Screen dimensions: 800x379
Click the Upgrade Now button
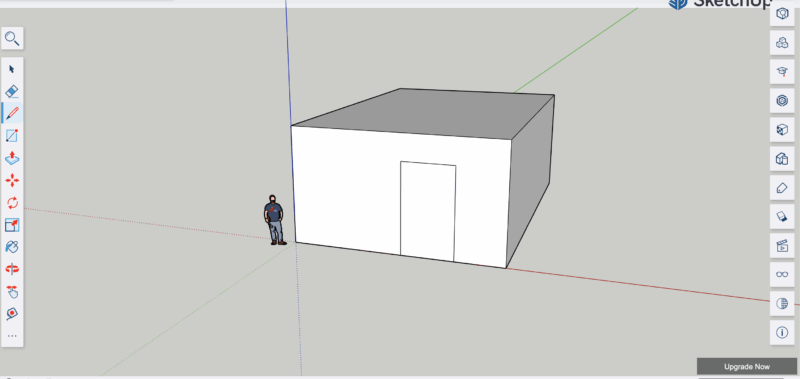(x=746, y=366)
